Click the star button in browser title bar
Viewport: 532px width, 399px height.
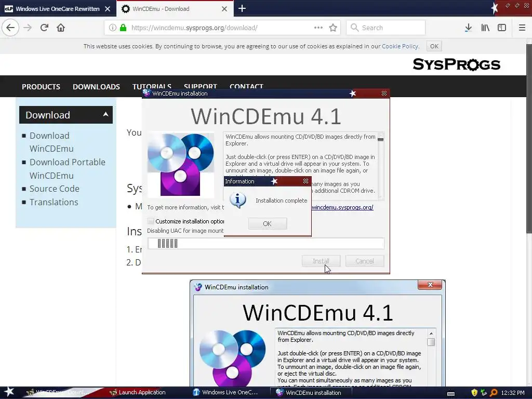point(495,8)
